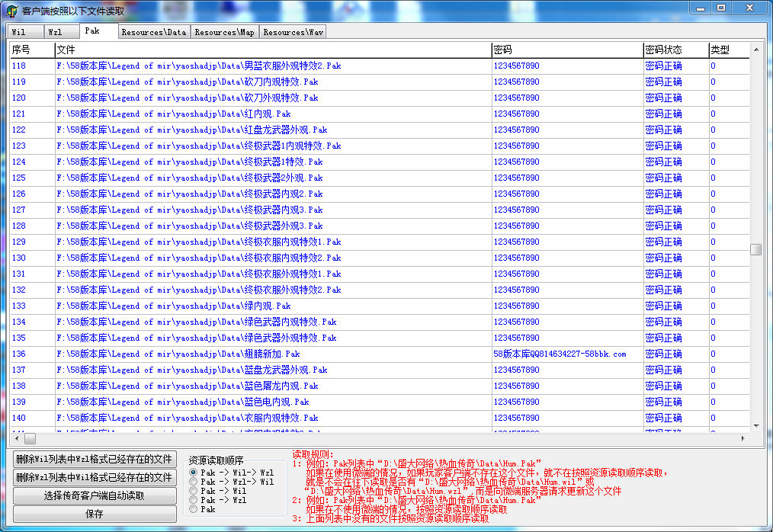Click the 保存 (Save) button
The image size is (773, 532).
(95, 514)
